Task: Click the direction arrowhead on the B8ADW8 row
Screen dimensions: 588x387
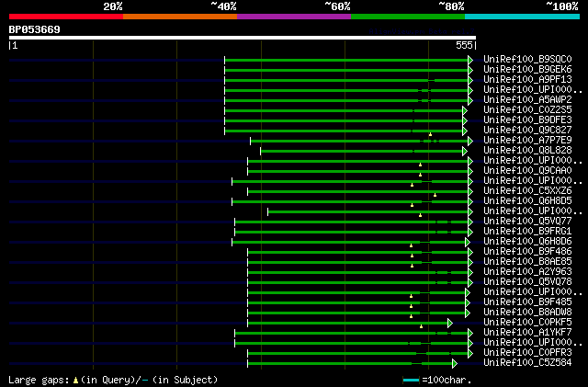Action: tap(468, 313)
